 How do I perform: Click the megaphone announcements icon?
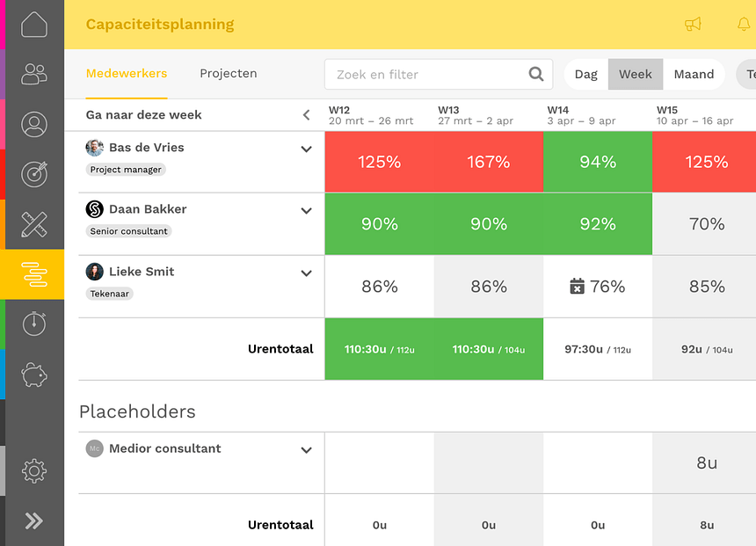pyautogui.click(x=693, y=24)
